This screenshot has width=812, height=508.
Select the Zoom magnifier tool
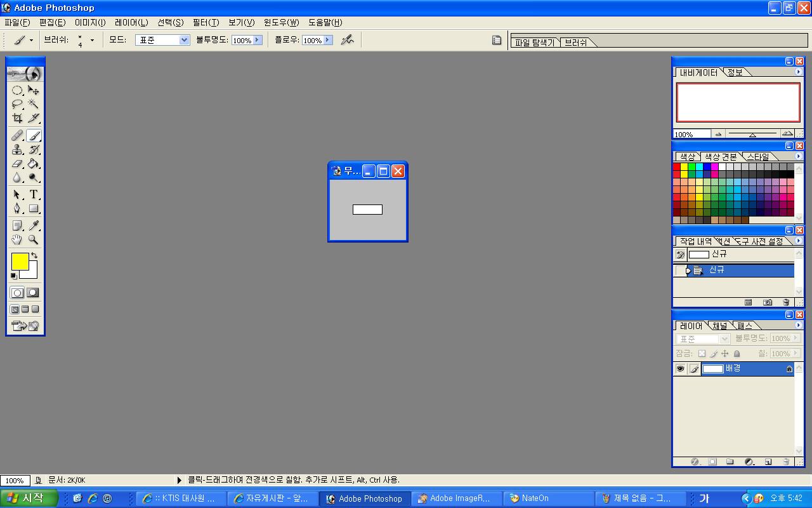(34, 240)
